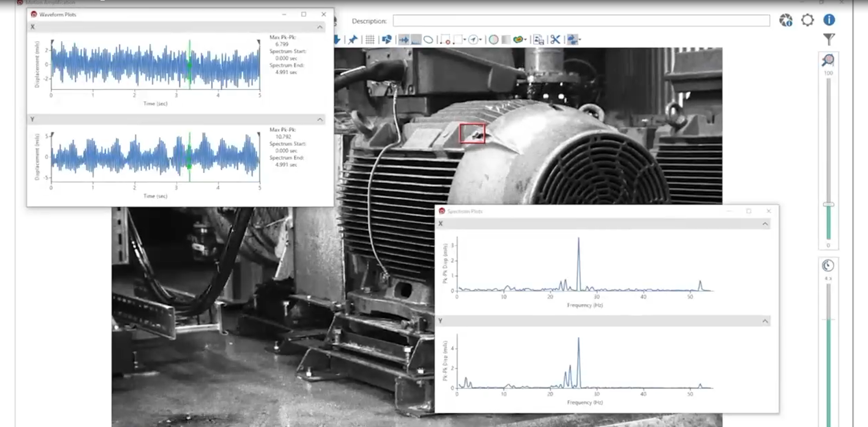Toggle the waveform plot toolbar button
868x427 pixels.
(x=404, y=40)
